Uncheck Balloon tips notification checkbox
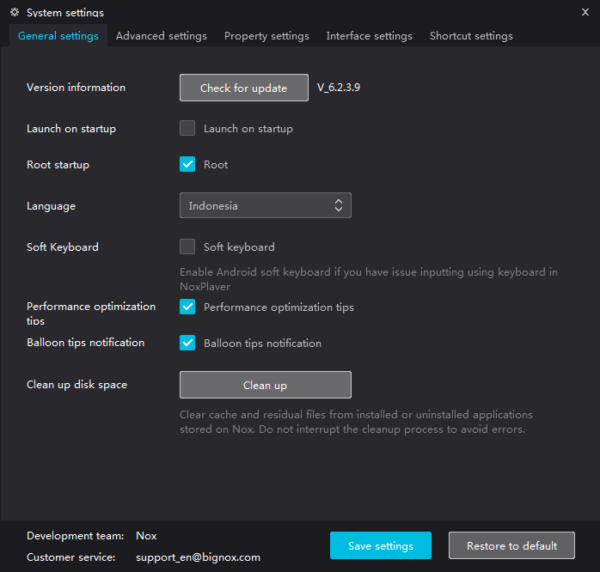Screen dimensions: 600x572 187,342
